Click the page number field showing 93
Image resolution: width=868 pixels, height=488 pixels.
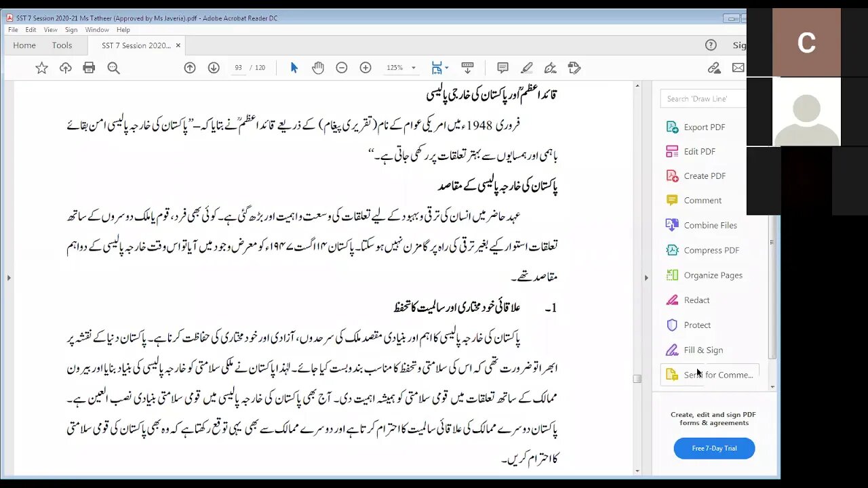pyautogui.click(x=238, y=68)
